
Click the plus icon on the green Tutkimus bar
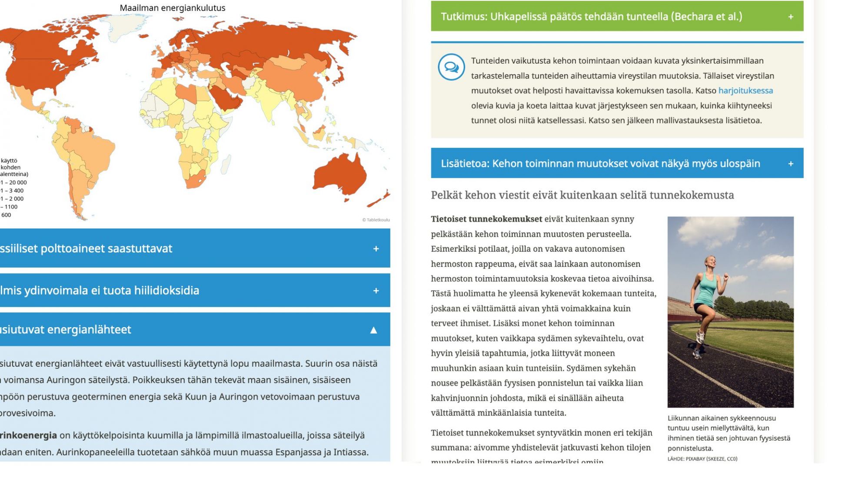click(790, 17)
